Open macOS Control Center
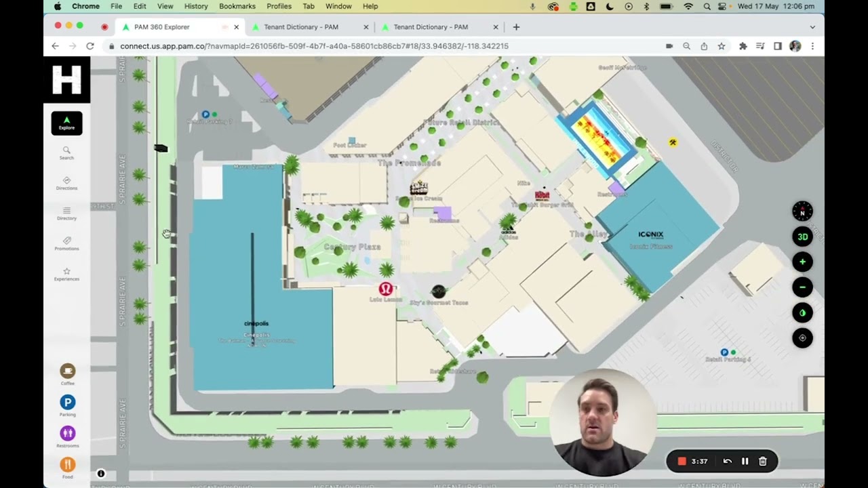The image size is (868, 488). (x=722, y=6)
